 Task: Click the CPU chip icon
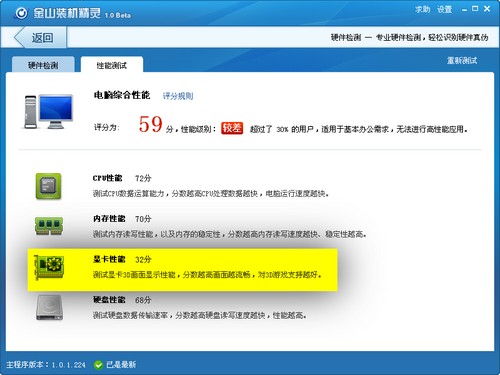(x=49, y=186)
